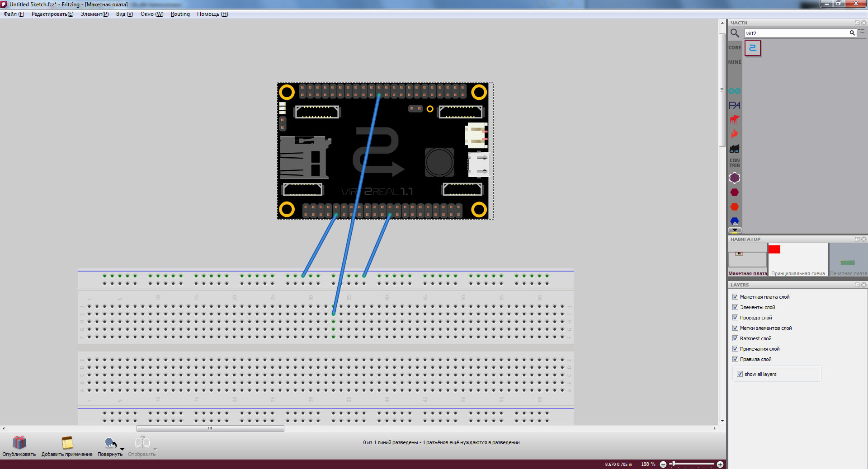Click the canvas horizontal scrollbar
This screenshot has width=868, height=469.
click(210, 428)
